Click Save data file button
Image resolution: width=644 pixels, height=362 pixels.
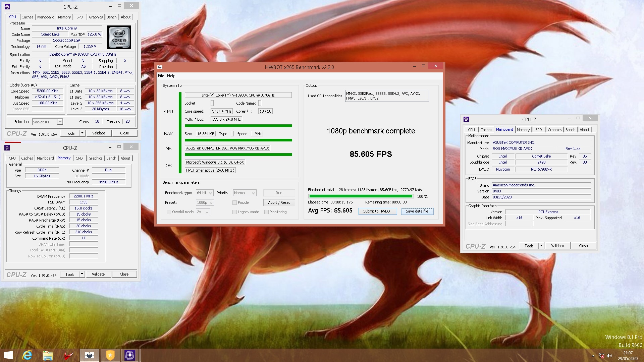[x=417, y=211]
